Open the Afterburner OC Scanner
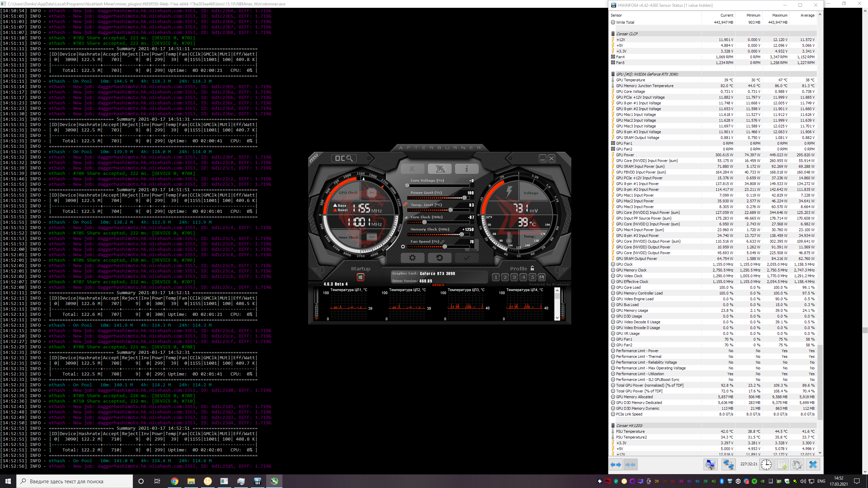The height and width of the screenshot is (488, 868). coord(343,158)
